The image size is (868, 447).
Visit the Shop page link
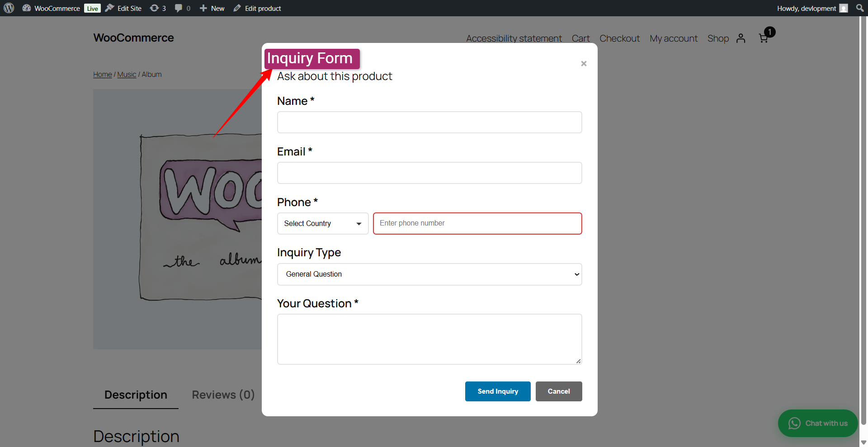click(x=718, y=38)
